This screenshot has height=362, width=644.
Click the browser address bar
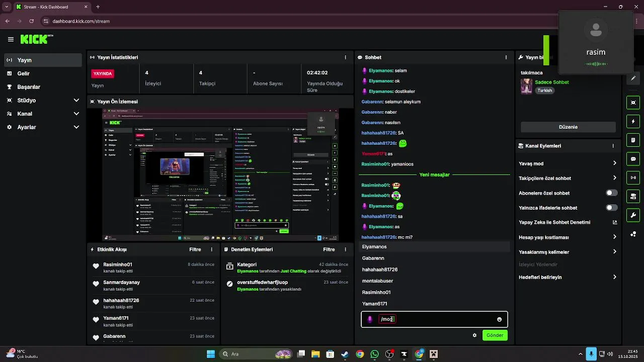tap(297, 21)
